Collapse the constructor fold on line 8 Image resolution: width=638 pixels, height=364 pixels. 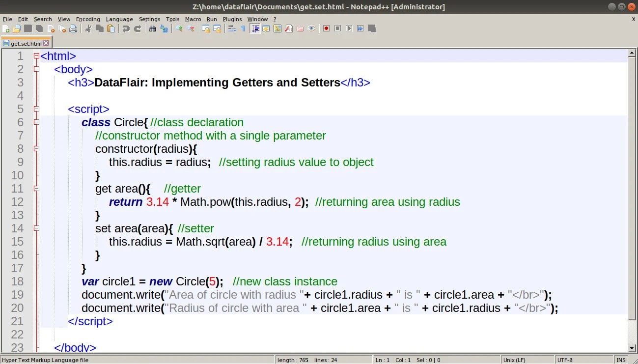click(36, 149)
